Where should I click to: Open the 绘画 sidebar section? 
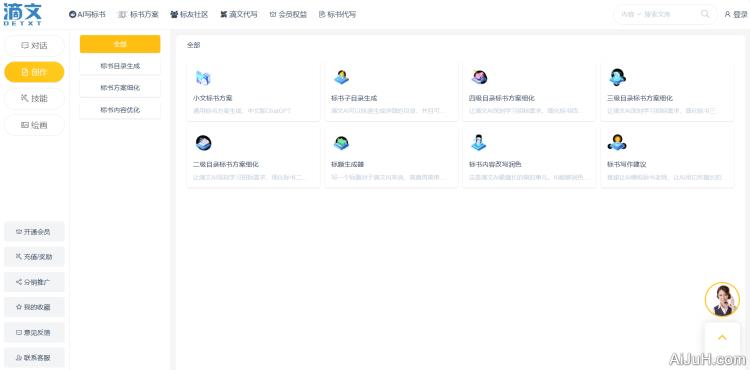[x=34, y=125]
